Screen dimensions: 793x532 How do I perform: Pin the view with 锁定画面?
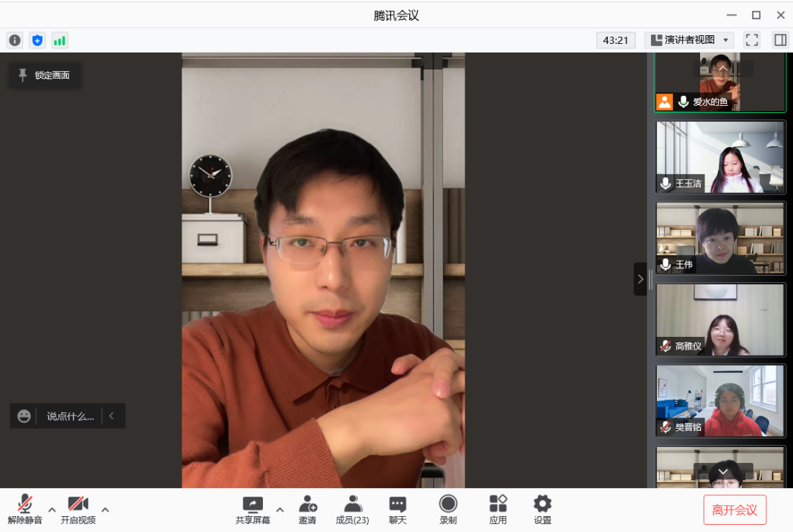point(45,75)
